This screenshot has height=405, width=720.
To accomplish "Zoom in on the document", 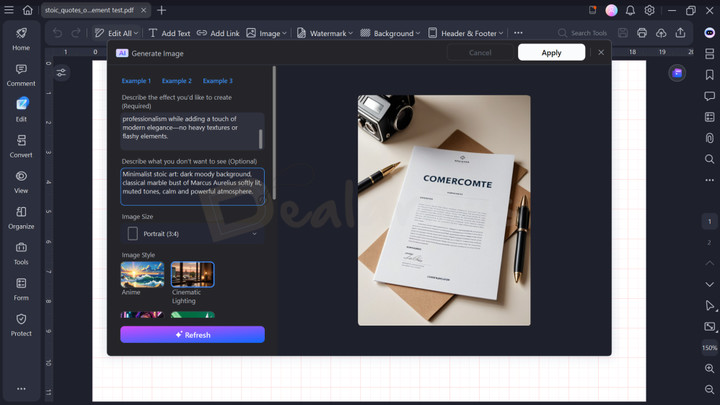I will pyautogui.click(x=709, y=368).
